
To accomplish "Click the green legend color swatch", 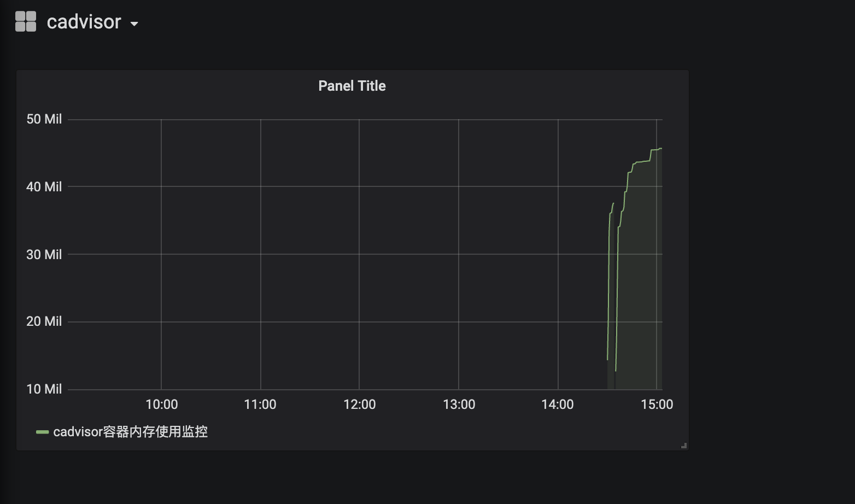I will pyautogui.click(x=42, y=432).
